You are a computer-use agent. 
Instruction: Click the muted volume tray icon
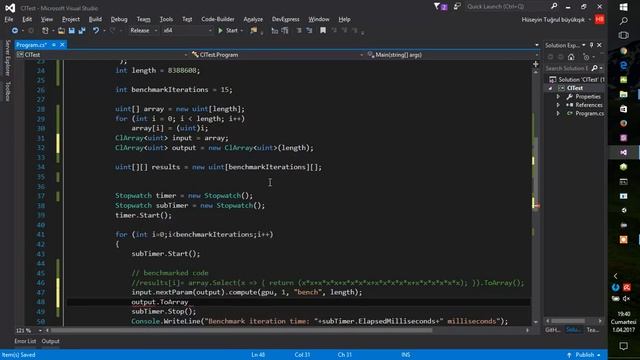coord(627,299)
